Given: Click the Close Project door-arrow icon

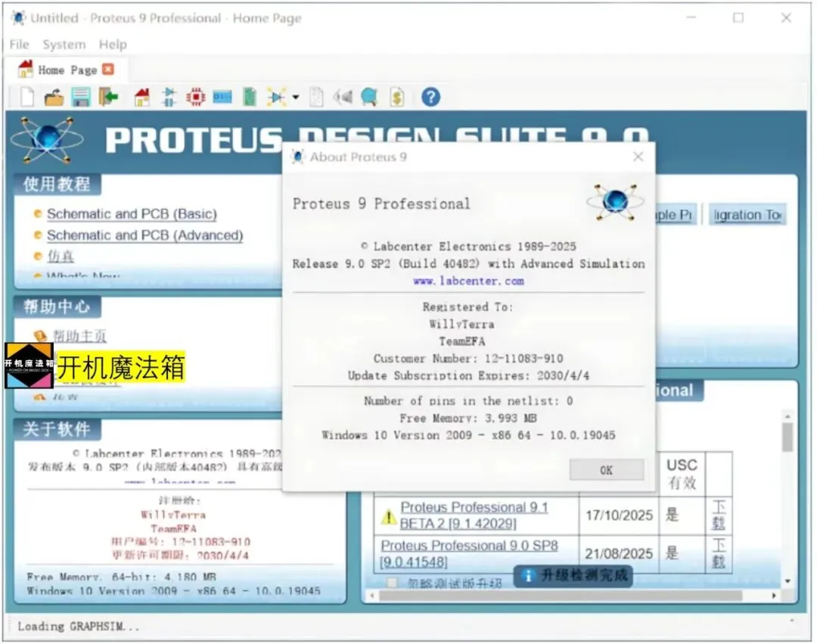Looking at the screenshot, I should pos(108,97).
